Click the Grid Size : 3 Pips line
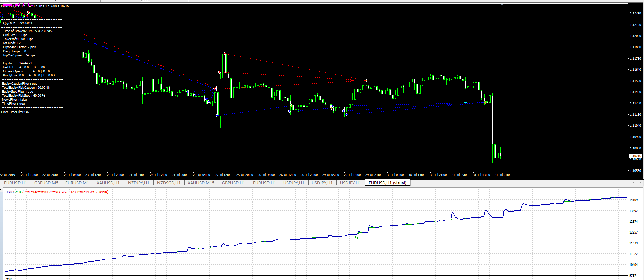 [x=15, y=35]
